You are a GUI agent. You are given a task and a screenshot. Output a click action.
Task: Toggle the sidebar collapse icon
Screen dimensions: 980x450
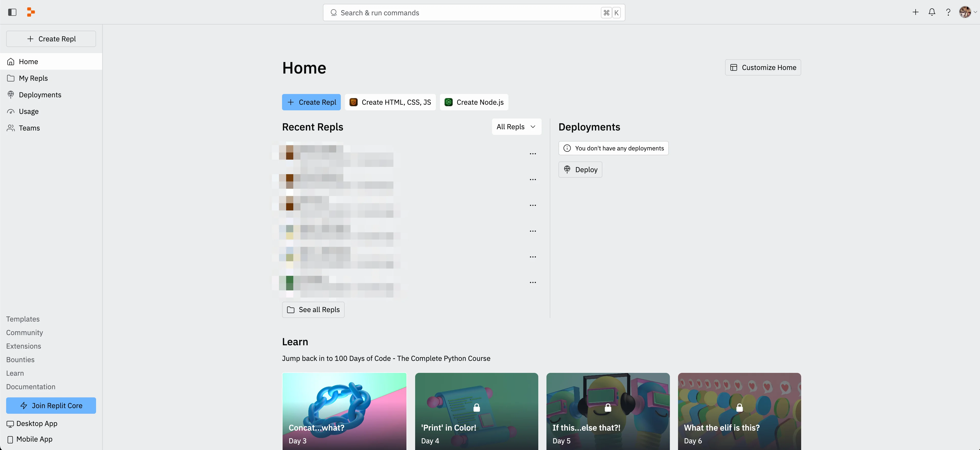point(12,12)
